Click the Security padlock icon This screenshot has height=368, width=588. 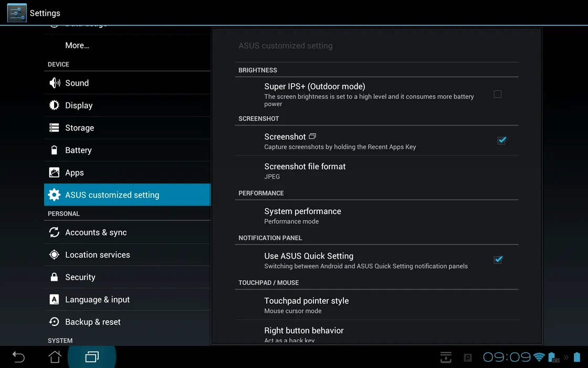click(x=54, y=277)
